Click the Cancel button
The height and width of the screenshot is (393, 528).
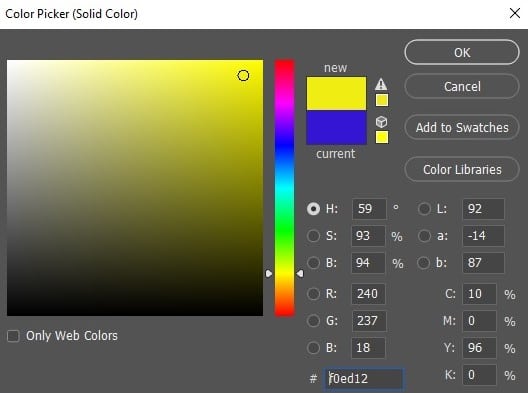click(462, 87)
